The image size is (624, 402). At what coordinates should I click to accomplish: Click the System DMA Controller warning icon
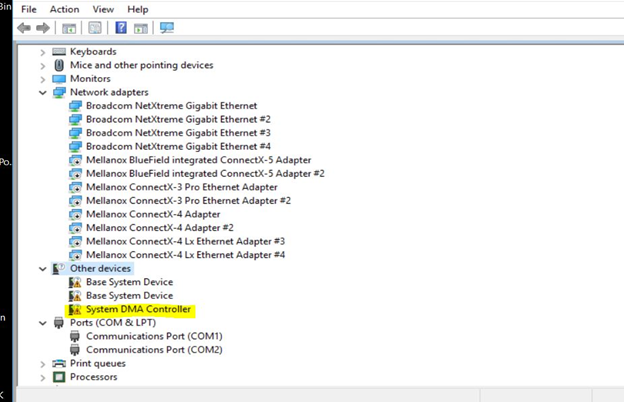pyautogui.click(x=75, y=310)
